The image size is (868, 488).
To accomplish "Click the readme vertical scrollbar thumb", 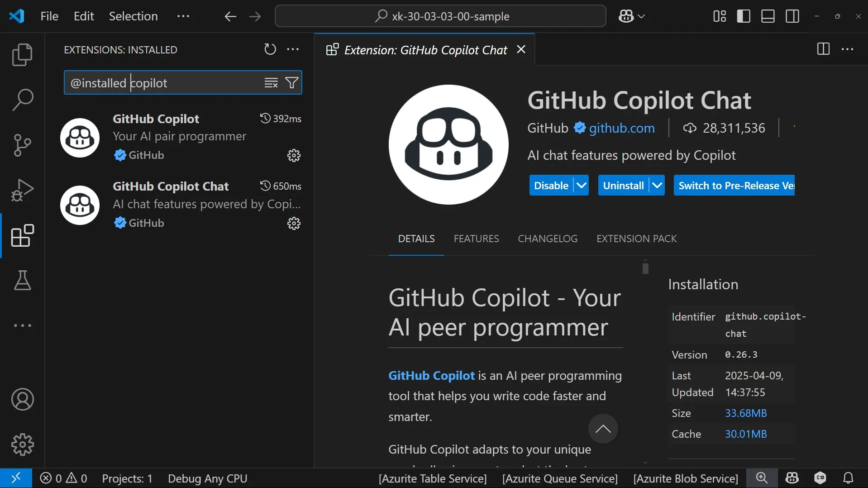I will pyautogui.click(x=645, y=268).
